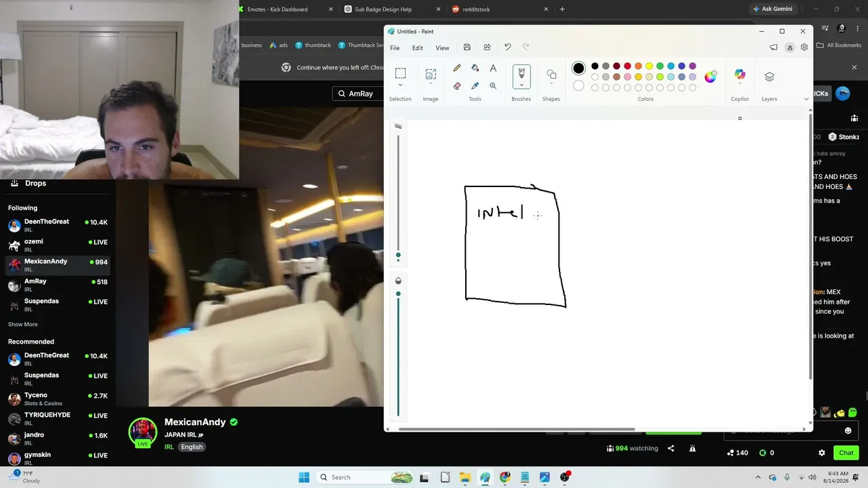Collapse the Paint ribbon toolbar

coord(806,99)
